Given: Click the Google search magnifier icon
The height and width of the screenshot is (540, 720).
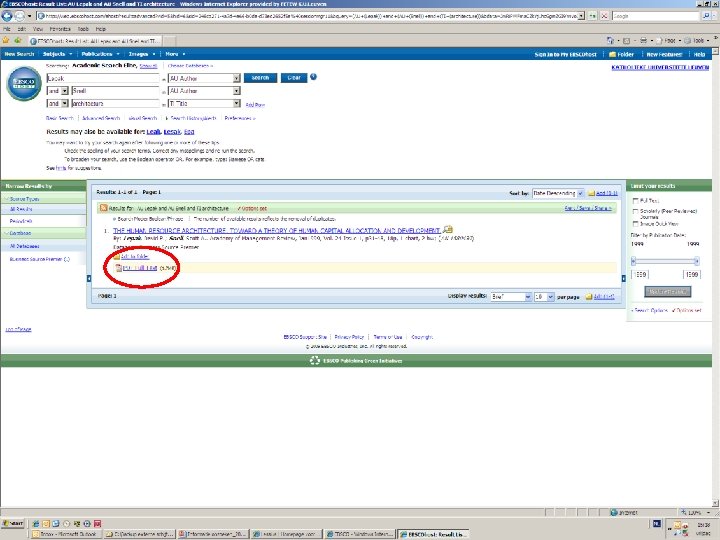Looking at the screenshot, I should click(706, 16).
